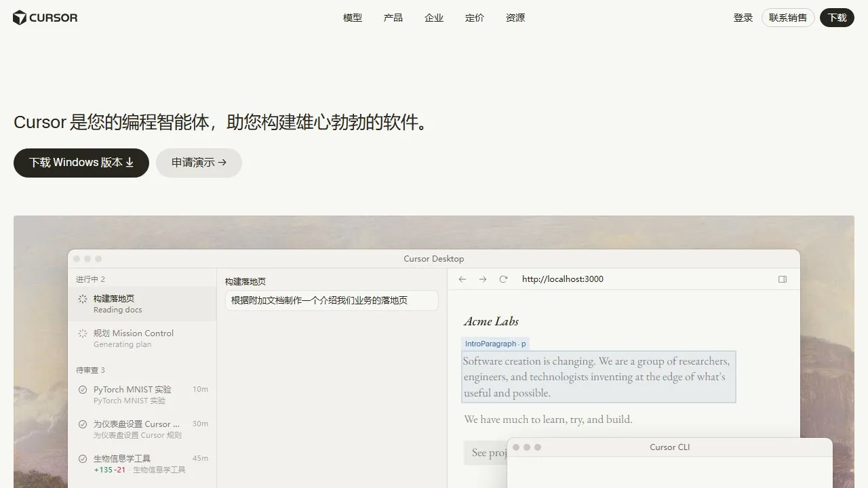Click the 下载 button in header
Image resolution: width=868 pixels, height=488 pixels.
837,18
